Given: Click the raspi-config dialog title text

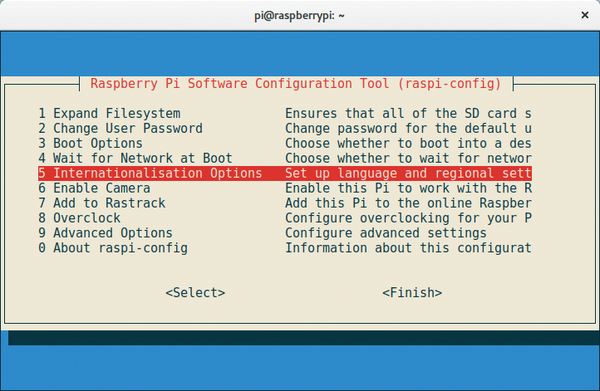Looking at the screenshot, I should [296, 84].
